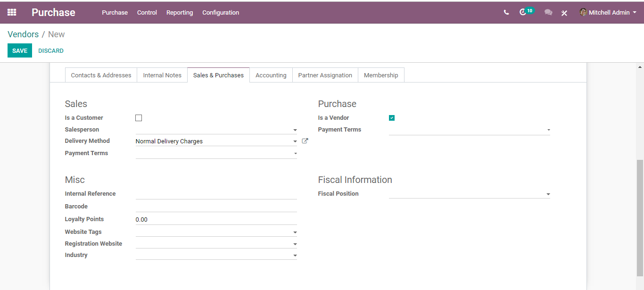The height and width of the screenshot is (290, 644).
Task: Expand the Industry dropdown arrow
Action: (295, 256)
